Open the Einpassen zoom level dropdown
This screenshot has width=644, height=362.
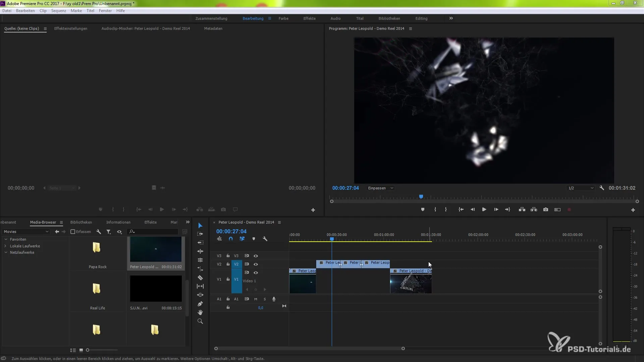(x=380, y=188)
